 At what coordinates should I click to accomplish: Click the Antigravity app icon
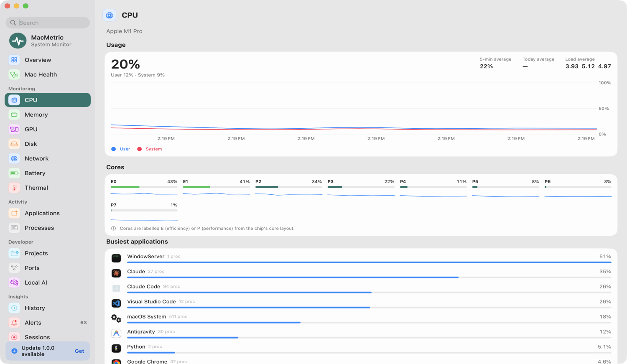[x=116, y=333]
